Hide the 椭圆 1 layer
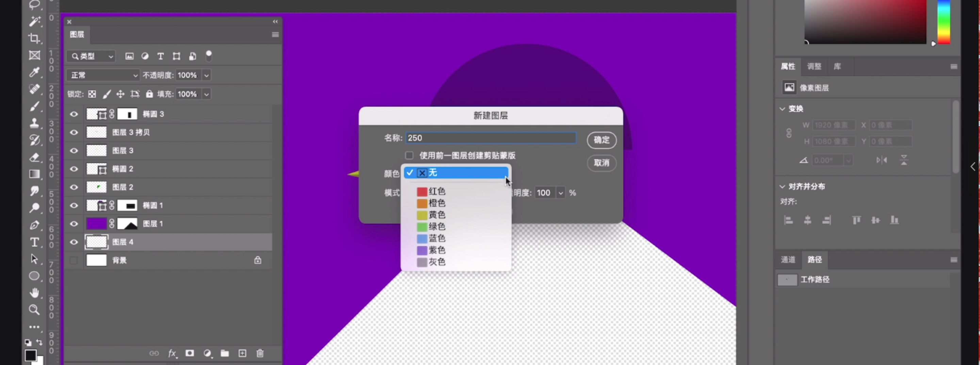The image size is (980, 365). click(x=74, y=206)
